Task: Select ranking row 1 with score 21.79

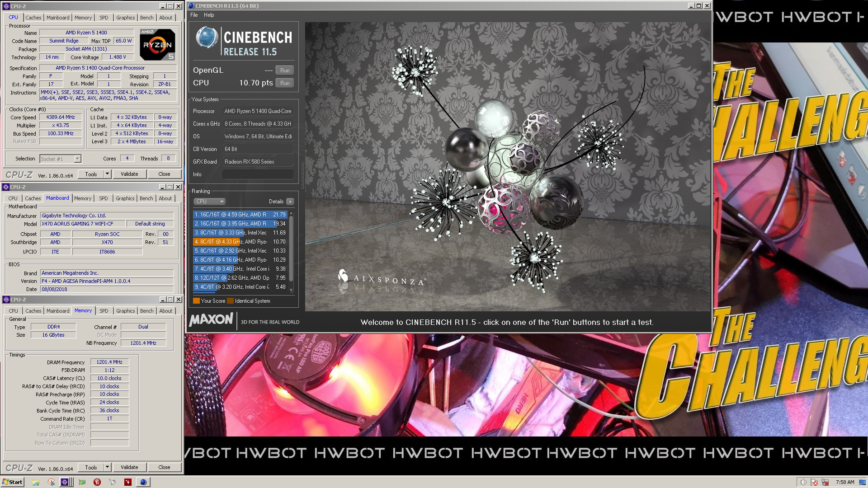Action: (x=240, y=215)
